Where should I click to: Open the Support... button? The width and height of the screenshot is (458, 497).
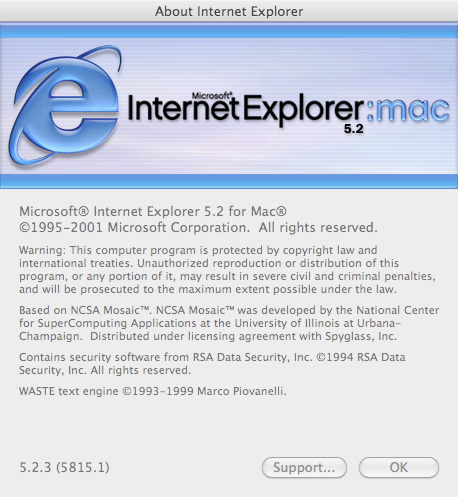304,467
